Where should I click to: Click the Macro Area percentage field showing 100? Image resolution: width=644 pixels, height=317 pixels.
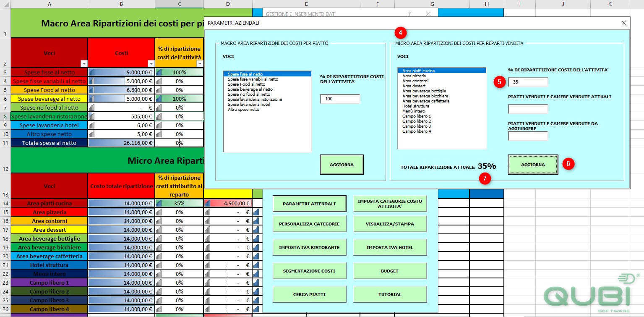click(x=340, y=99)
